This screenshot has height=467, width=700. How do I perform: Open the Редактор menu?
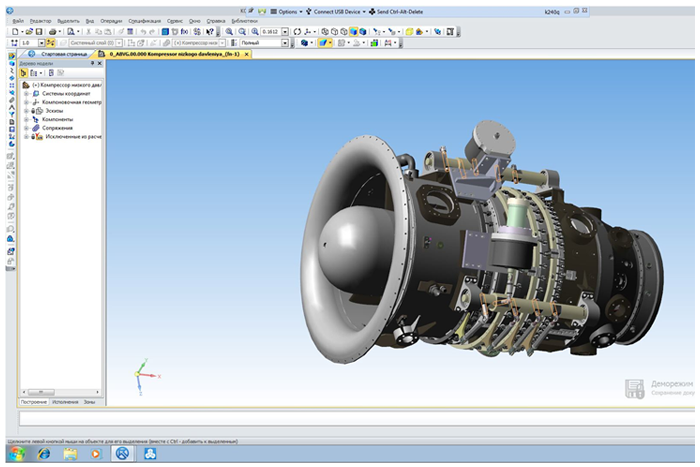pyautogui.click(x=41, y=21)
